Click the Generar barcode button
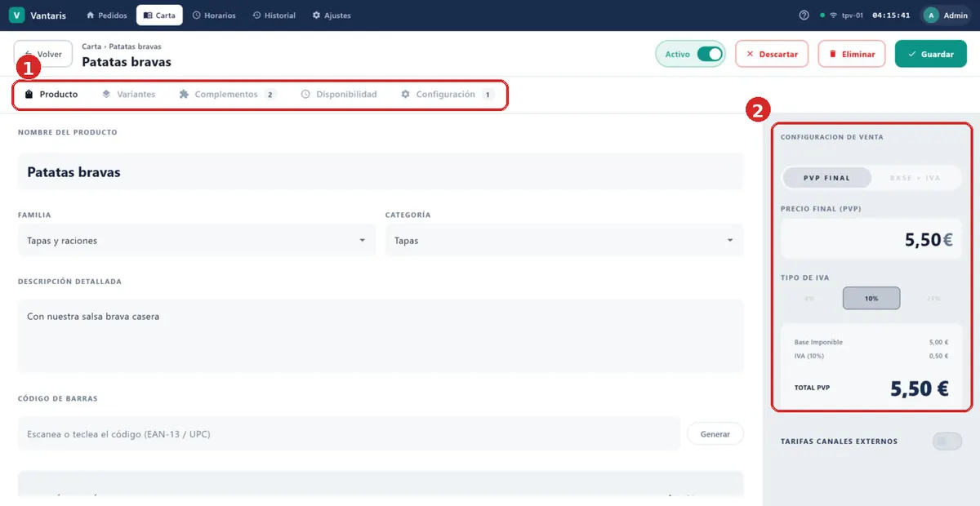This screenshot has width=980, height=506. point(715,434)
